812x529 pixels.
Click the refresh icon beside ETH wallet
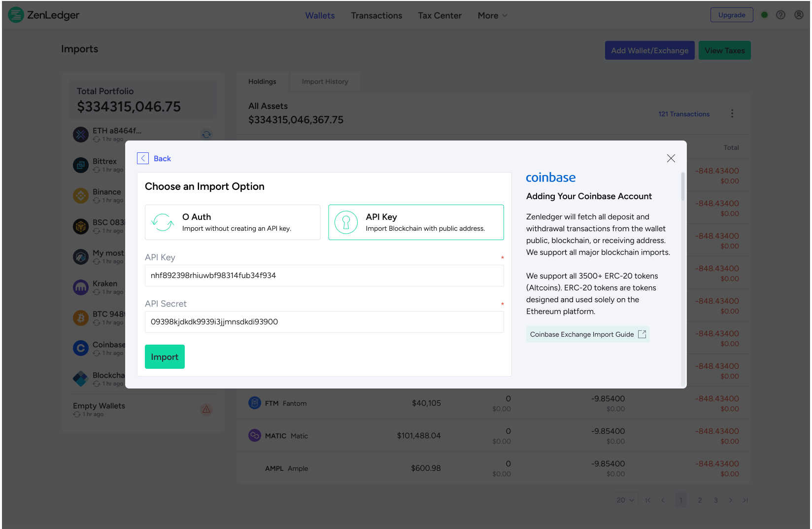tap(206, 134)
